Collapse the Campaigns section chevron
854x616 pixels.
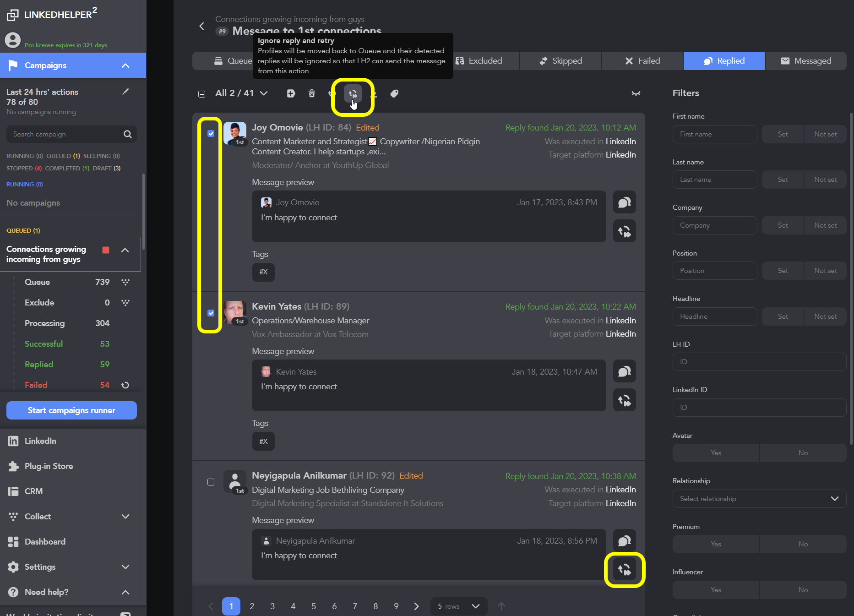coord(125,65)
